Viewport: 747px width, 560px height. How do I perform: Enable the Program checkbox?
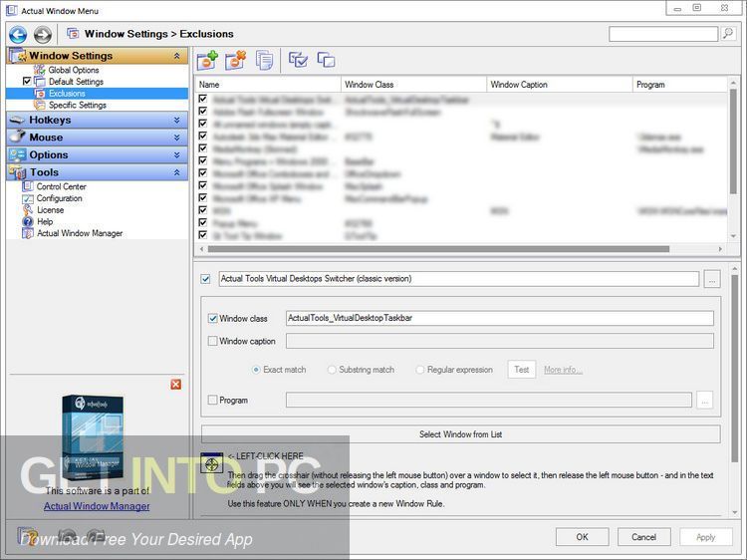click(212, 400)
